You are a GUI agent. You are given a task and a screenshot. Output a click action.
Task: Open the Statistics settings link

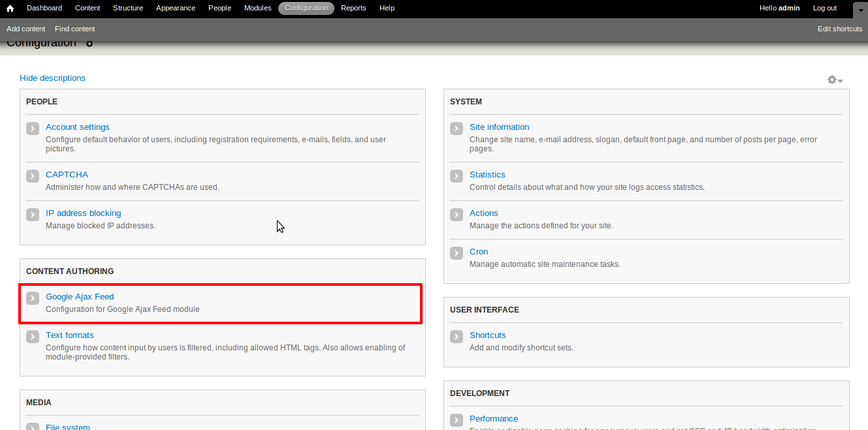tap(487, 175)
